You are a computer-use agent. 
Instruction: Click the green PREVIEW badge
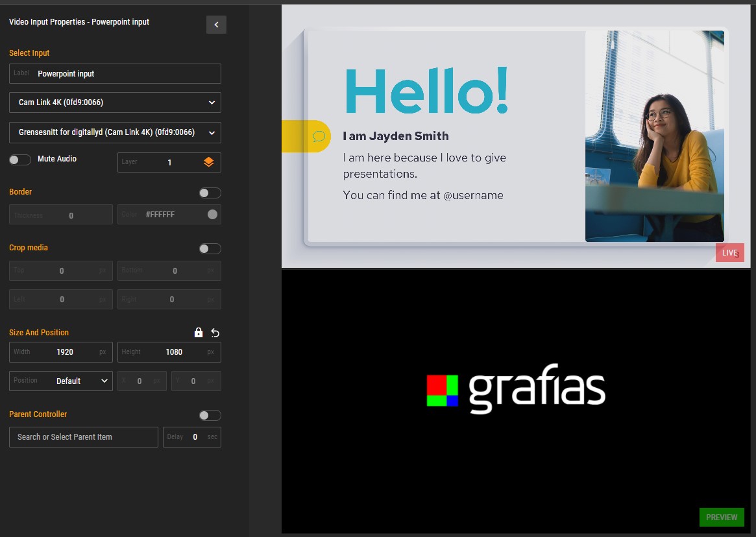[721, 517]
